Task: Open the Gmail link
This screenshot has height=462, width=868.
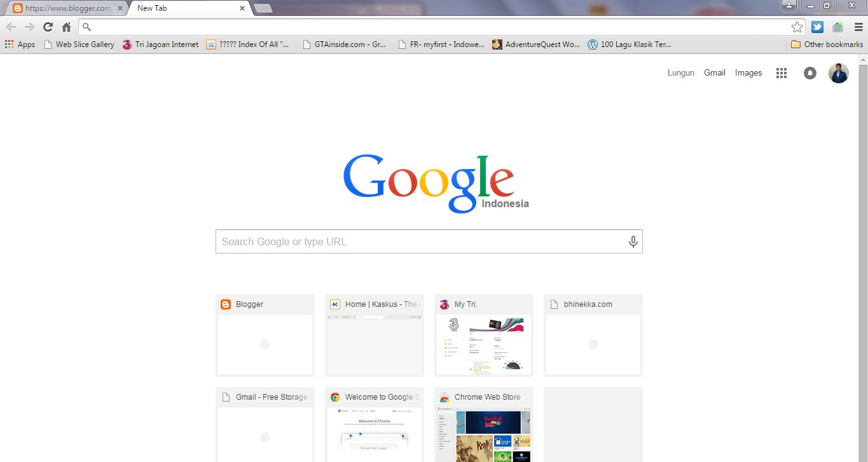Action: tap(714, 72)
